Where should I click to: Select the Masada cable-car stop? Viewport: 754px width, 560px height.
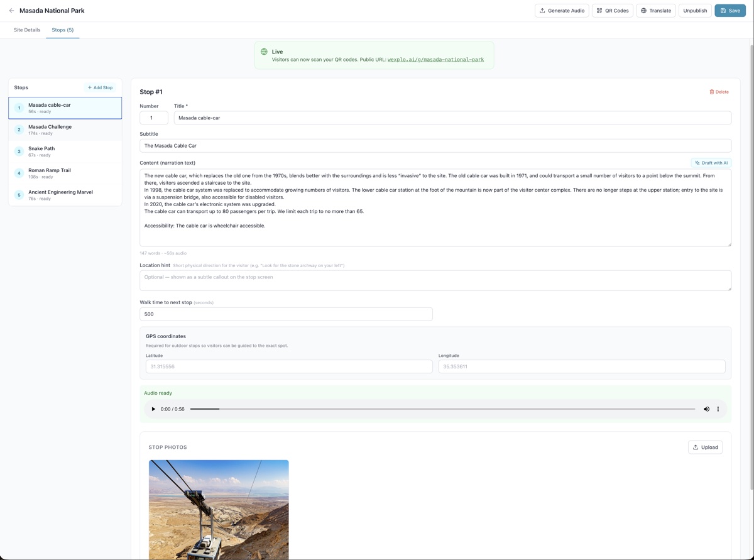[65, 107]
